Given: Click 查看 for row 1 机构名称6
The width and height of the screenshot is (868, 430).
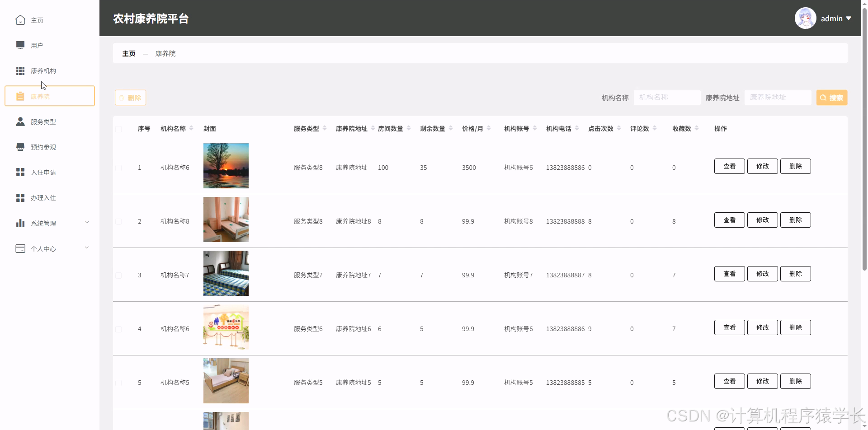Looking at the screenshot, I should tap(729, 166).
